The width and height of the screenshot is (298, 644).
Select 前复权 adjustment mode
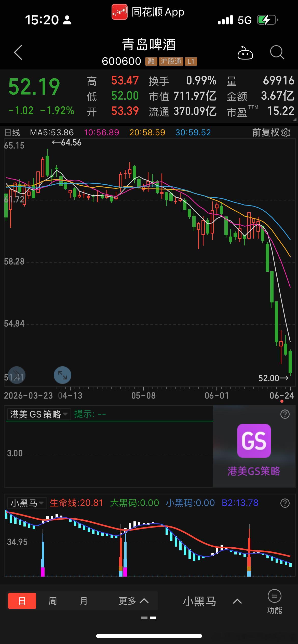pyautogui.click(x=266, y=133)
